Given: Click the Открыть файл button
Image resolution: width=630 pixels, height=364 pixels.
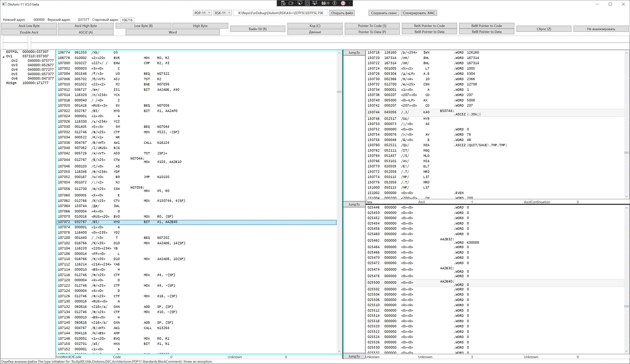Looking at the screenshot, I should [x=342, y=13].
